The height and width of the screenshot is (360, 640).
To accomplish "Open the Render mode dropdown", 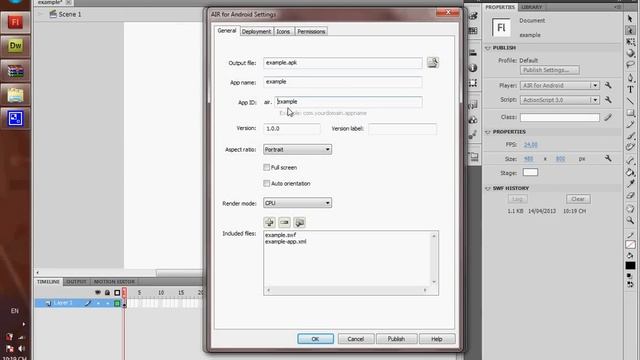I will [x=297, y=203].
